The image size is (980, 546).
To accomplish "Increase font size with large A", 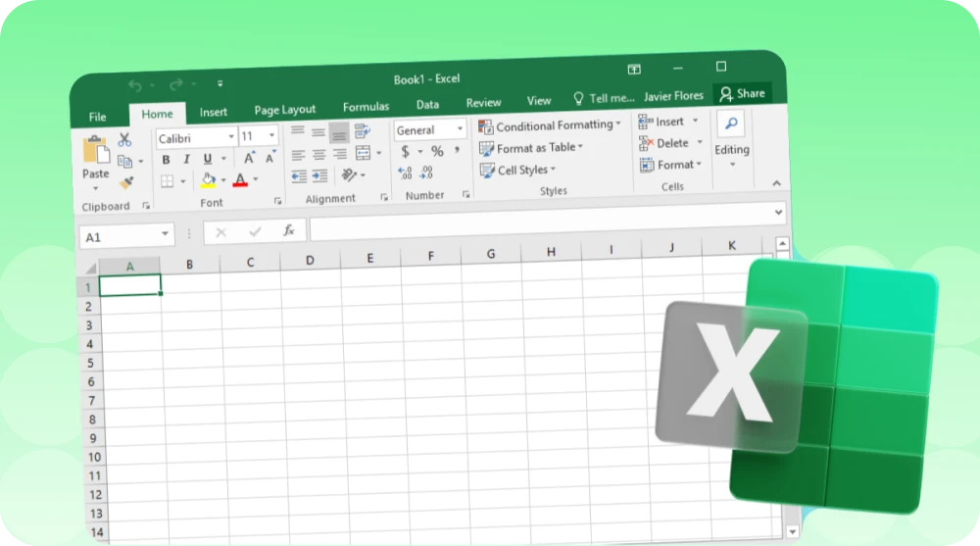I will (249, 158).
